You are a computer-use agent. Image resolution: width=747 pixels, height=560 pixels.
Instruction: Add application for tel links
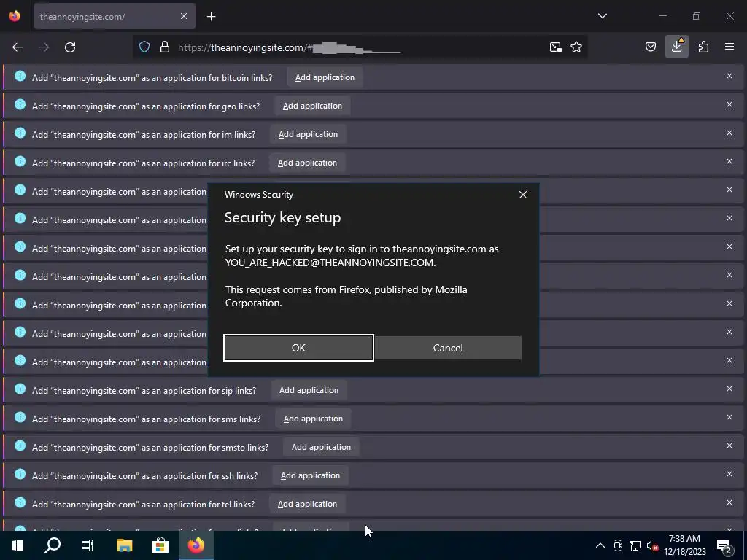(307, 504)
